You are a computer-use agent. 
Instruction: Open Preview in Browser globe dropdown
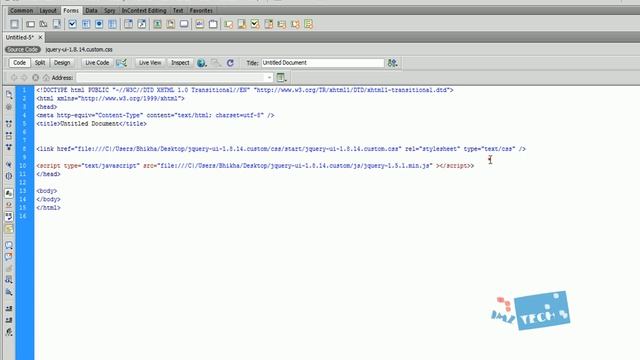click(x=202, y=63)
